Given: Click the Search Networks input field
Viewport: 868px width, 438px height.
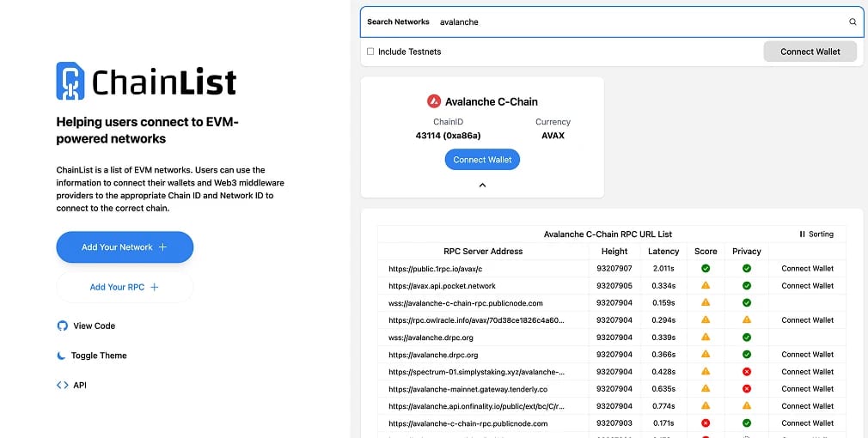Looking at the screenshot, I should pos(611,22).
